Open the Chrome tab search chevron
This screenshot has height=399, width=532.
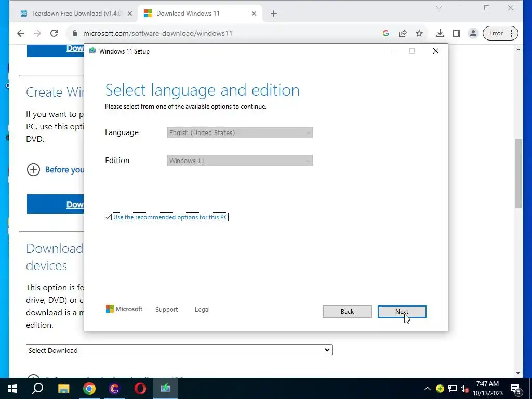click(439, 8)
